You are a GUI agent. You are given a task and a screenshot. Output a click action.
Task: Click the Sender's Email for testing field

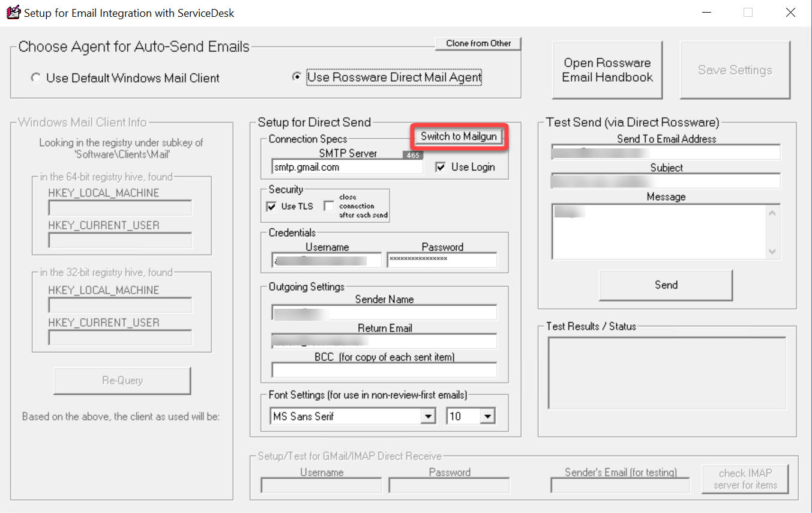pyautogui.click(x=621, y=485)
